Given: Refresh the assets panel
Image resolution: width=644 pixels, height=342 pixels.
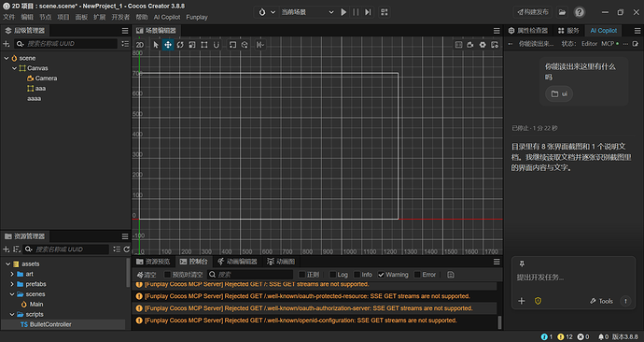Looking at the screenshot, I should [x=127, y=249].
